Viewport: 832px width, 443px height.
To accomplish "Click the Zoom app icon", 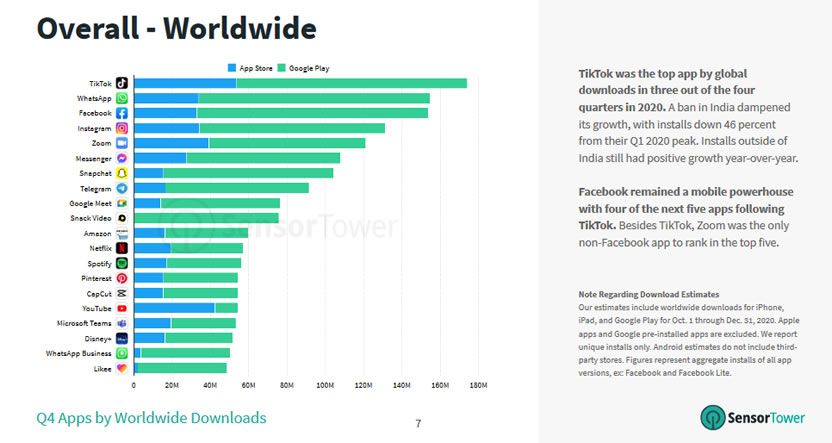I will coord(122,143).
